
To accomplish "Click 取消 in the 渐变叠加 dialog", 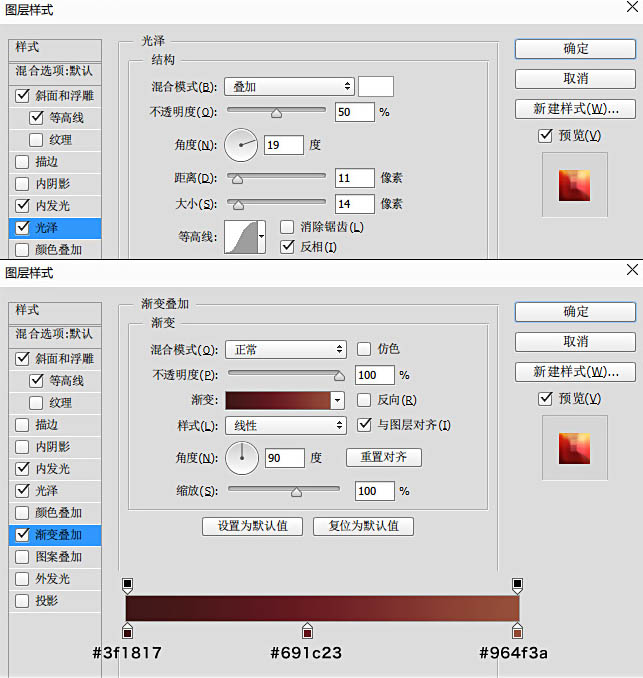I will [x=575, y=342].
